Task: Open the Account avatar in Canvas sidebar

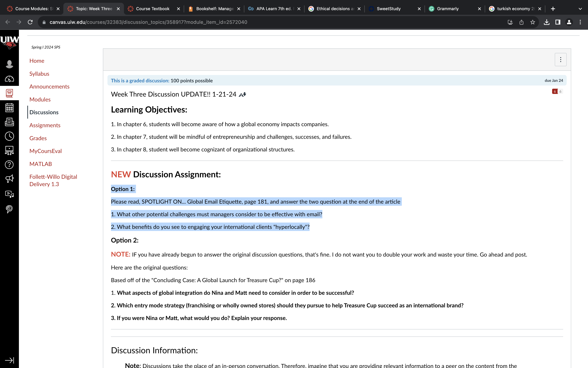Action: (9, 64)
